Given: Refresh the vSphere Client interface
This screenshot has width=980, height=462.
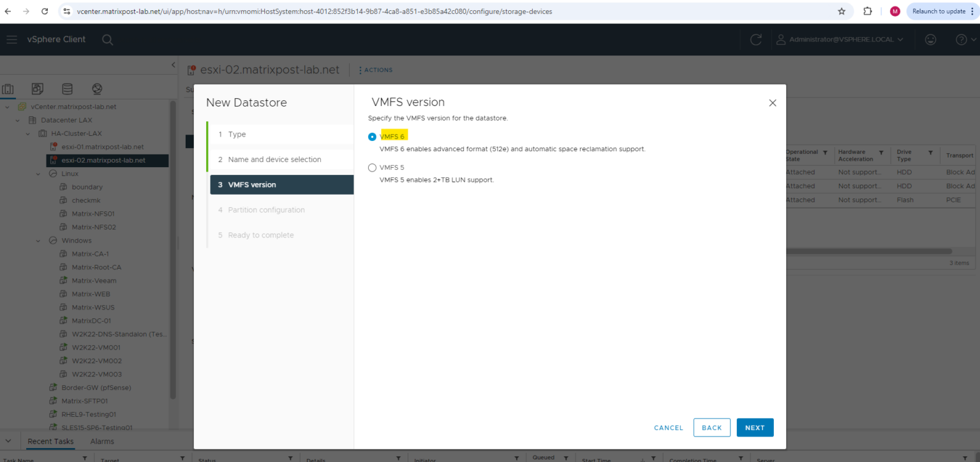Looking at the screenshot, I should click(755, 40).
